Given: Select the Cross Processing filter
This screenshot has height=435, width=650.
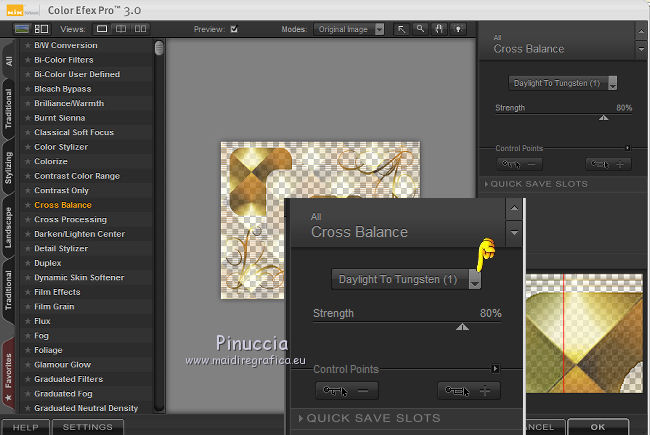Looking at the screenshot, I should (x=70, y=219).
